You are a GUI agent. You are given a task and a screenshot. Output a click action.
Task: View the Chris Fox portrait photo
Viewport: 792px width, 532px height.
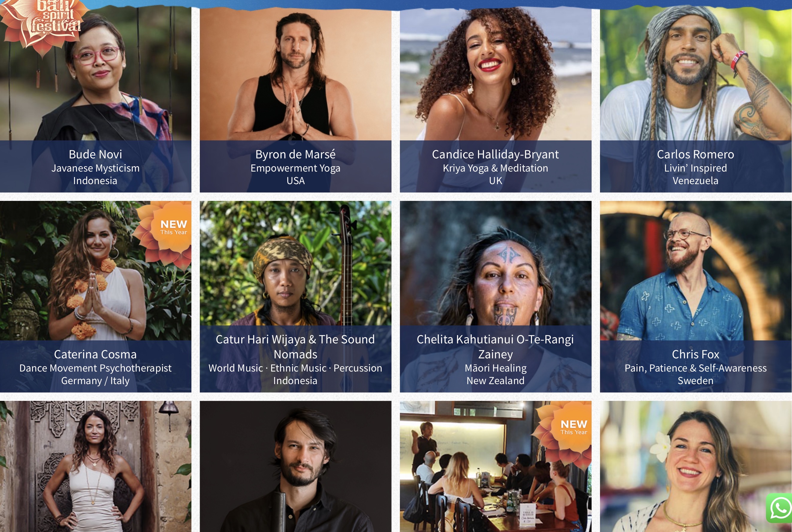(x=696, y=270)
